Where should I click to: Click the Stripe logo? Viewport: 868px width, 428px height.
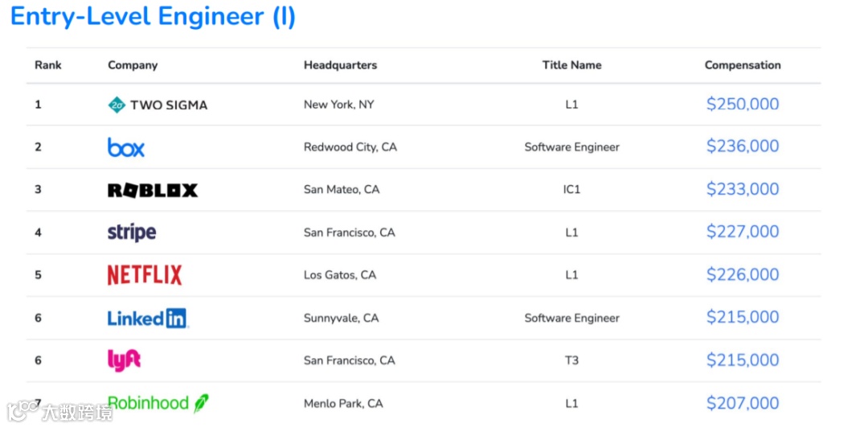coord(132,233)
